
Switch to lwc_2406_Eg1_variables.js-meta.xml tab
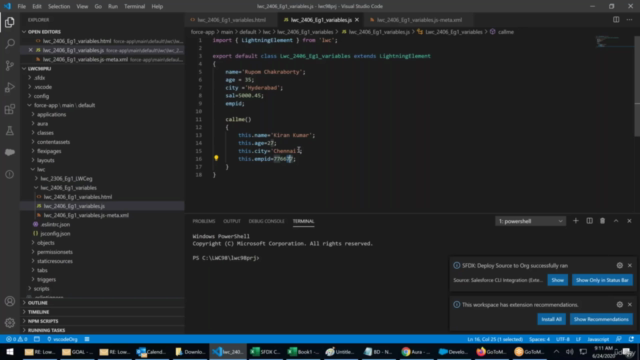click(x=419, y=20)
